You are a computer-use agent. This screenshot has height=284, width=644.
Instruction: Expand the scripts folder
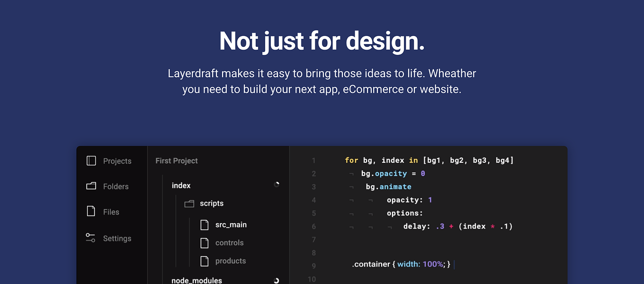click(x=211, y=204)
